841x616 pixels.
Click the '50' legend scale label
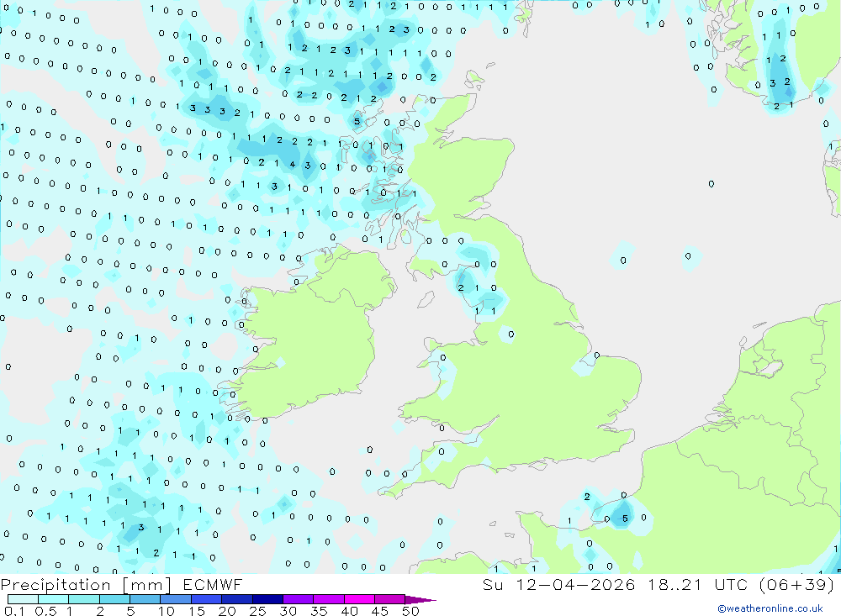tap(410, 611)
